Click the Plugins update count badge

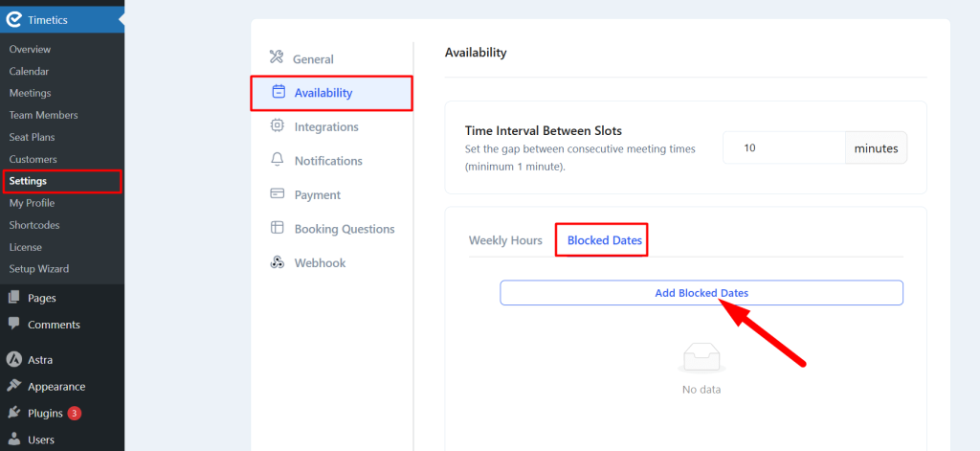click(x=75, y=413)
